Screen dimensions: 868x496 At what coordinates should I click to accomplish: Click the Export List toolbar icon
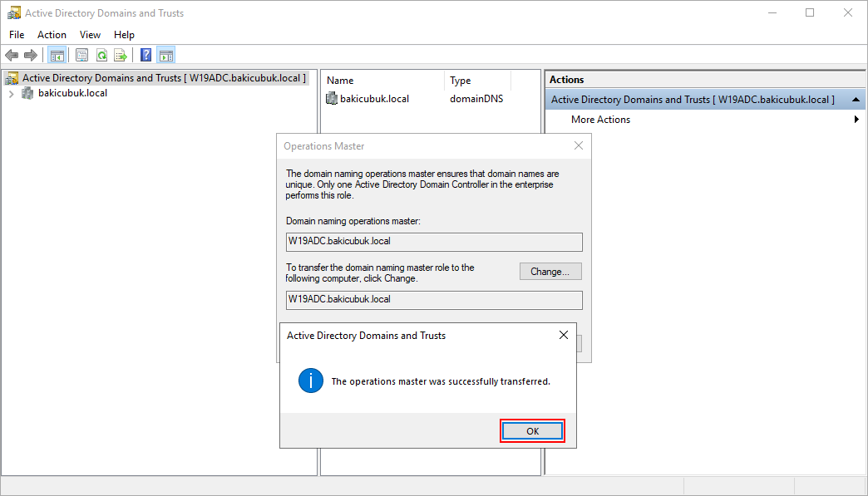coord(121,56)
